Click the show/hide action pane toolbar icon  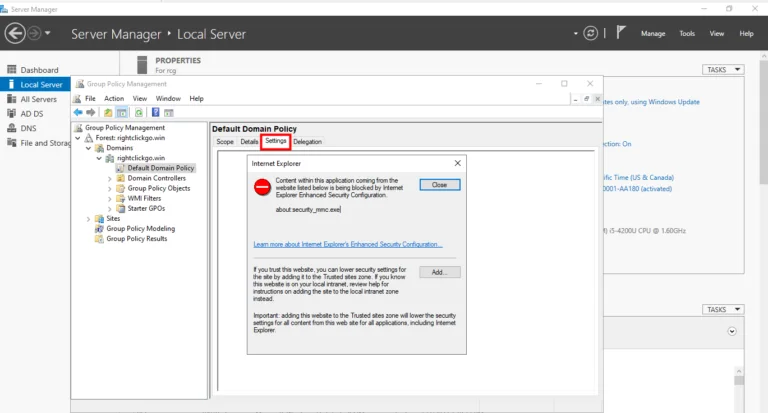tap(169, 113)
